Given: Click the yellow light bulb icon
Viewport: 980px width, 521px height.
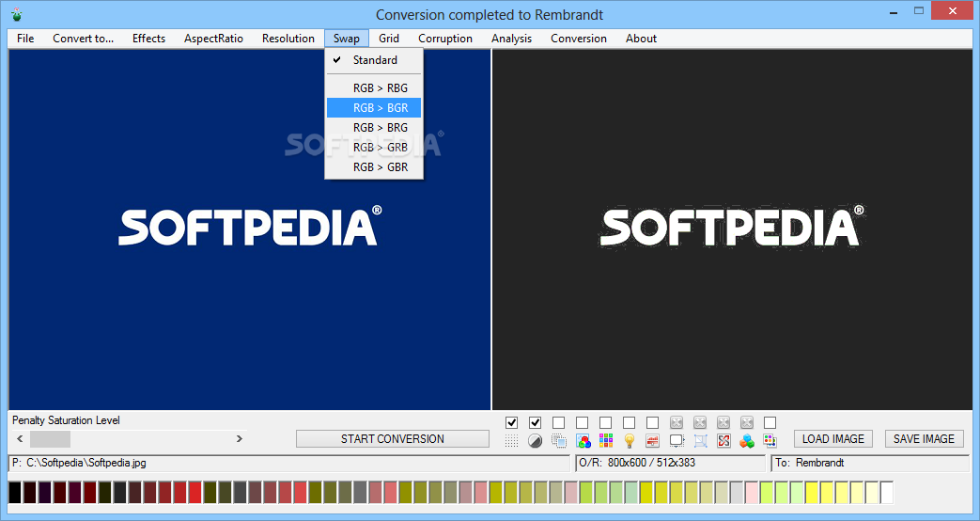Looking at the screenshot, I should tap(630, 441).
